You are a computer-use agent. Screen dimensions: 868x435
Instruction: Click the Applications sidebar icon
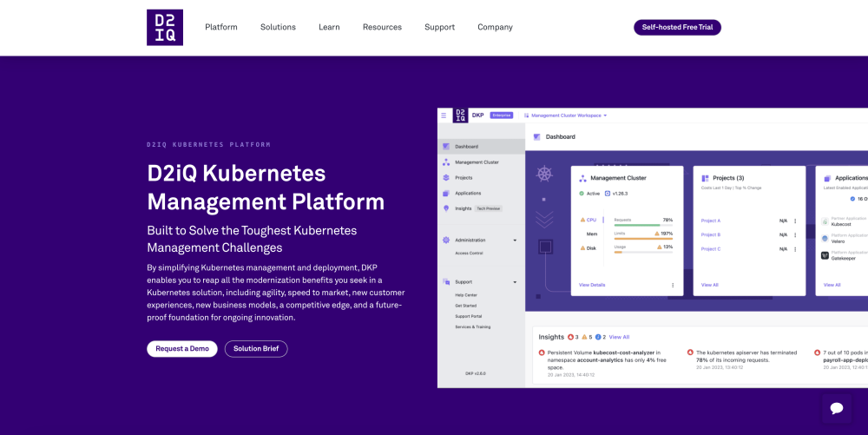[x=446, y=193]
